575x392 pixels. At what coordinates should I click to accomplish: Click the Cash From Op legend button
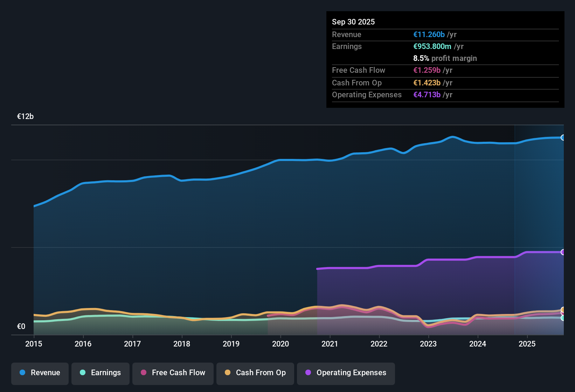click(255, 373)
